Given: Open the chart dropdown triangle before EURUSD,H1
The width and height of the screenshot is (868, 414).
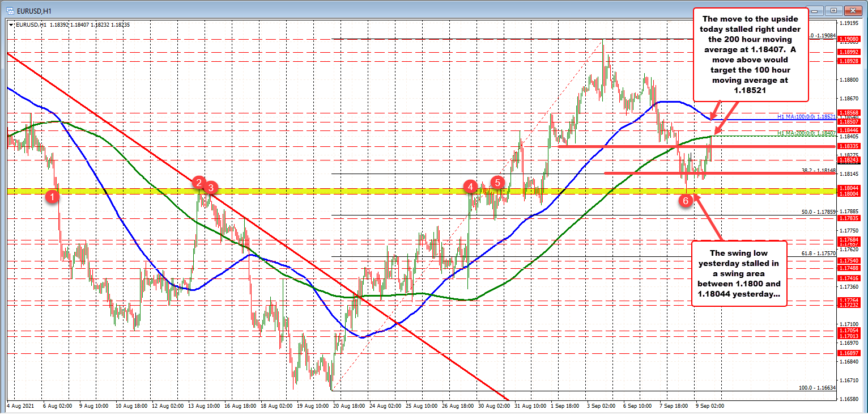Looking at the screenshot, I should pos(10,24).
